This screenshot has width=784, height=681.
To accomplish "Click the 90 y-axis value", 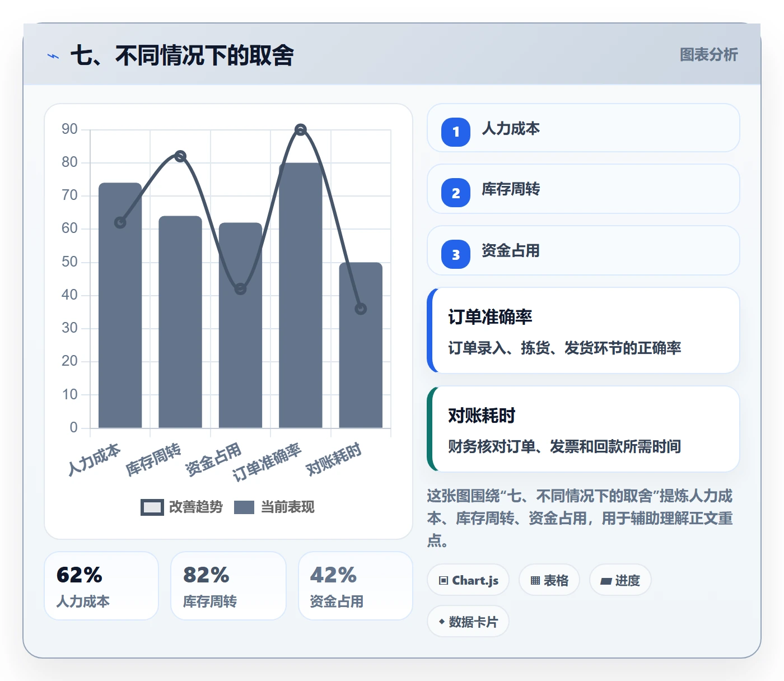I will pos(69,129).
